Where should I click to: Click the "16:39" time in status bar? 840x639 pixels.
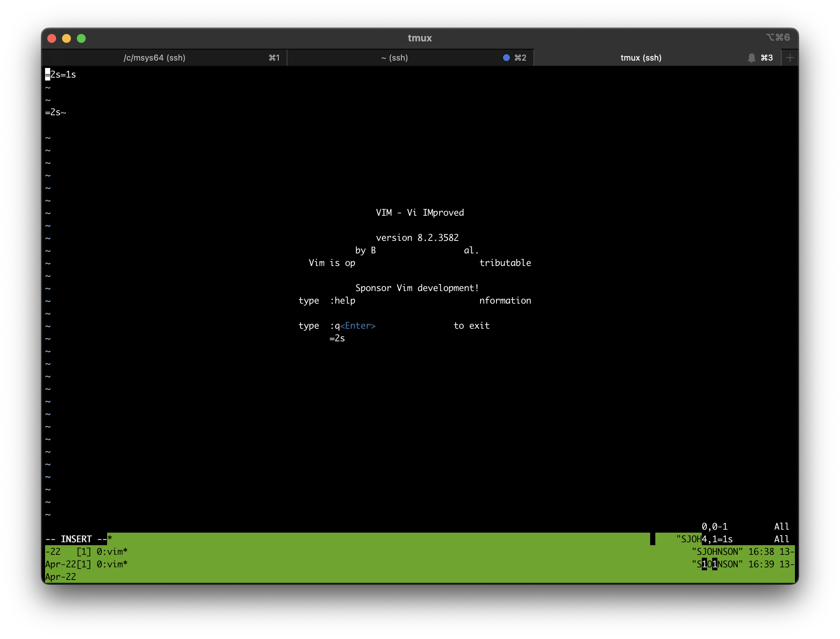click(x=761, y=564)
